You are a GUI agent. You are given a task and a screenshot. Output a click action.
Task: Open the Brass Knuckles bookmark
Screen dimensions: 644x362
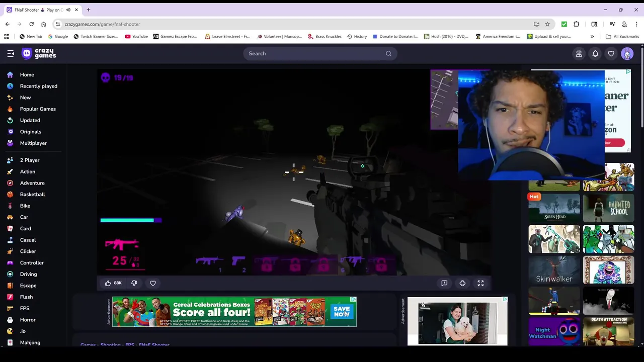click(325, 37)
